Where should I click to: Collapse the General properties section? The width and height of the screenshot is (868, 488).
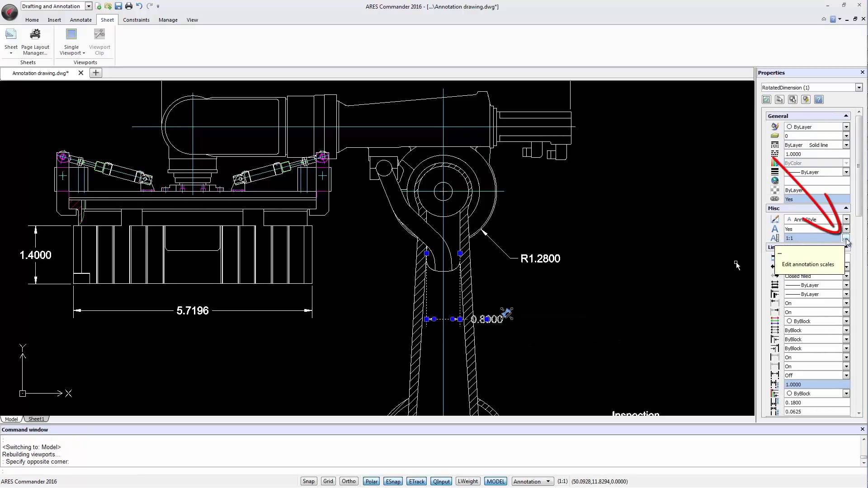tap(846, 116)
